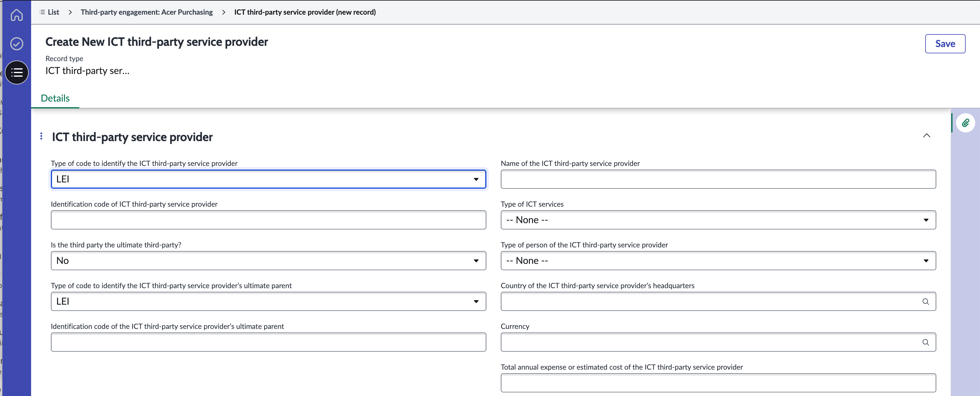Image resolution: width=980 pixels, height=396 pixels.
Task: Click the paperclip attachments icon
Action: click(x=965, y=123)
